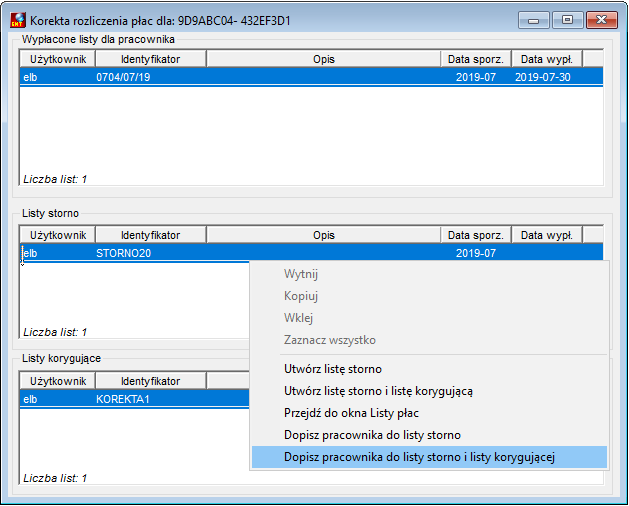629x506 pixels.
Task: Click Data sporz. header in Wypłacone listy
Action: point(476,59)
